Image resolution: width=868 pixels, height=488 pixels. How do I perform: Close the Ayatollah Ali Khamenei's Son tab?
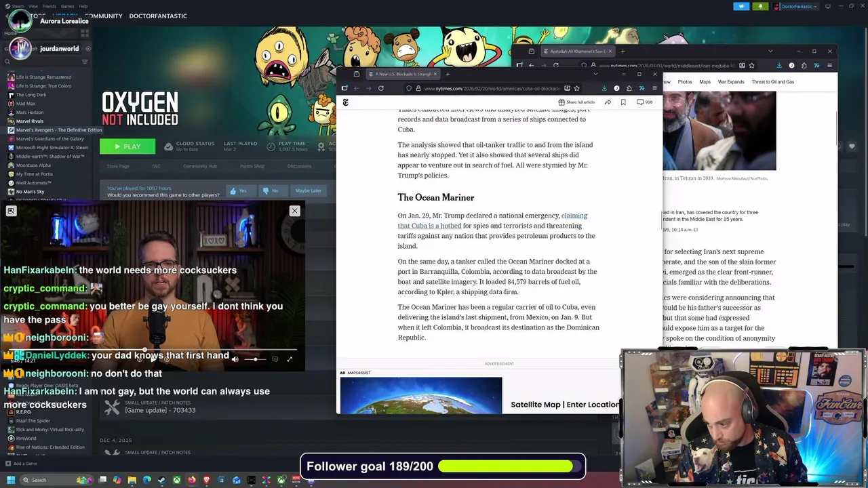coord(610,52)
